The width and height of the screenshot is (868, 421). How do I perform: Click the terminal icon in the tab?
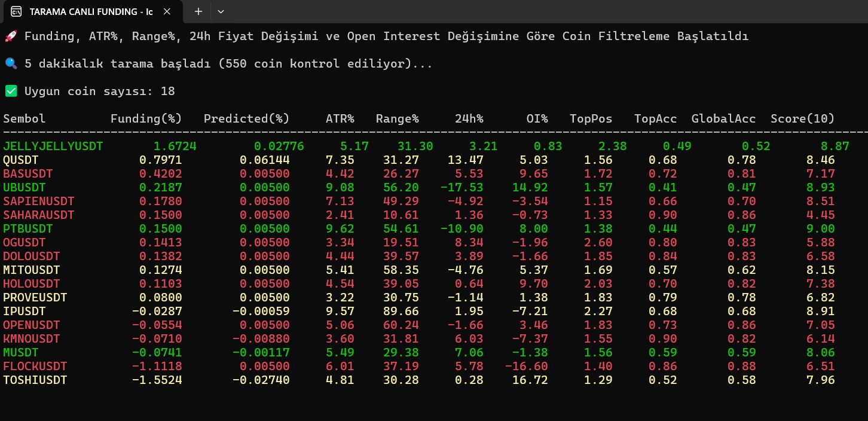point(17,11)
